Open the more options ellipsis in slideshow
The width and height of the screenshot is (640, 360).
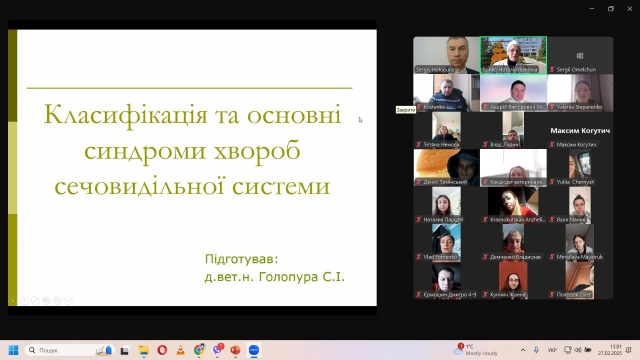click(68, 301)
